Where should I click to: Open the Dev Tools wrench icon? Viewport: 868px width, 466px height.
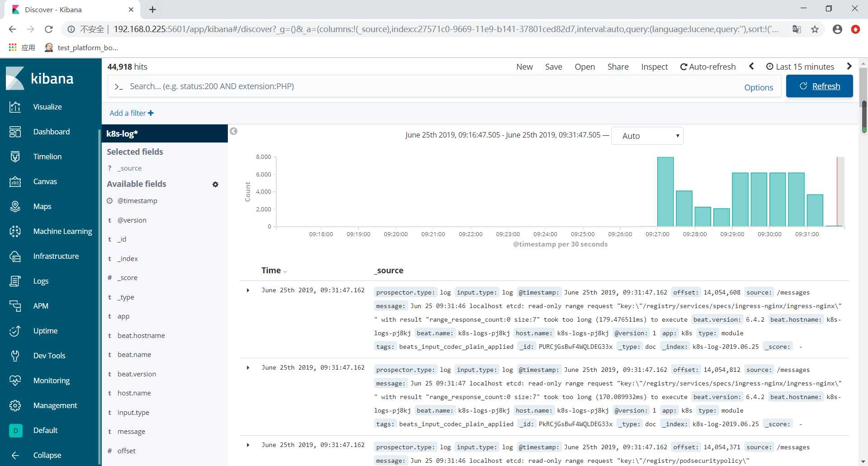tap(15, 356)
